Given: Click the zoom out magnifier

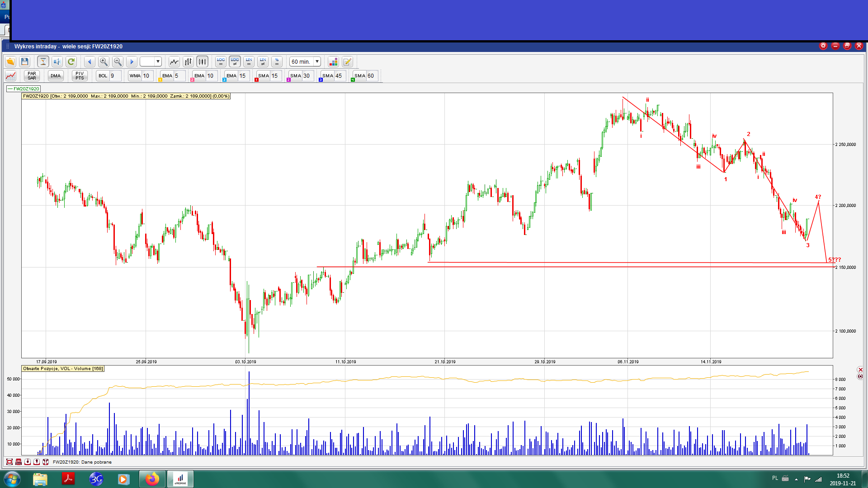Looking at the screenshot, I should [118, 62].
